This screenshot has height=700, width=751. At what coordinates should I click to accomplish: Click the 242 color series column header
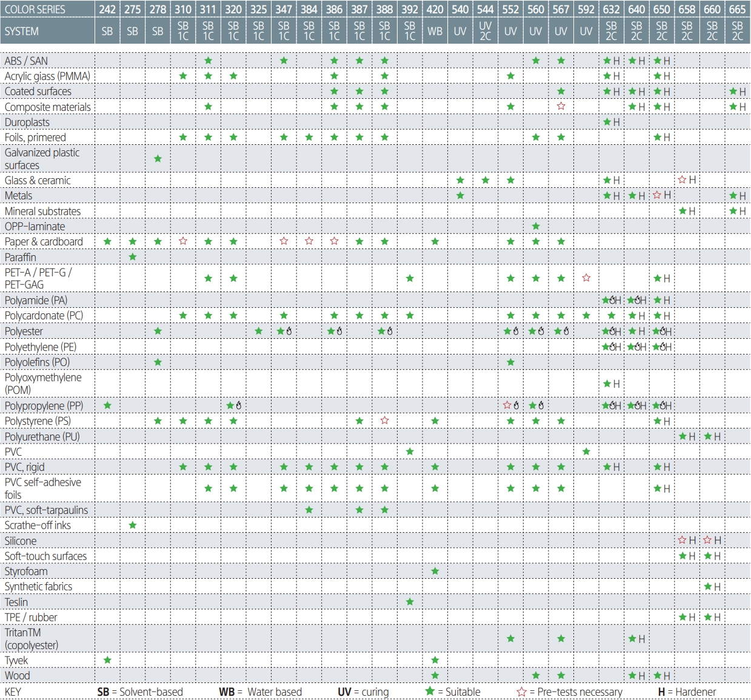pyautogui.click(x=107, y=9)
